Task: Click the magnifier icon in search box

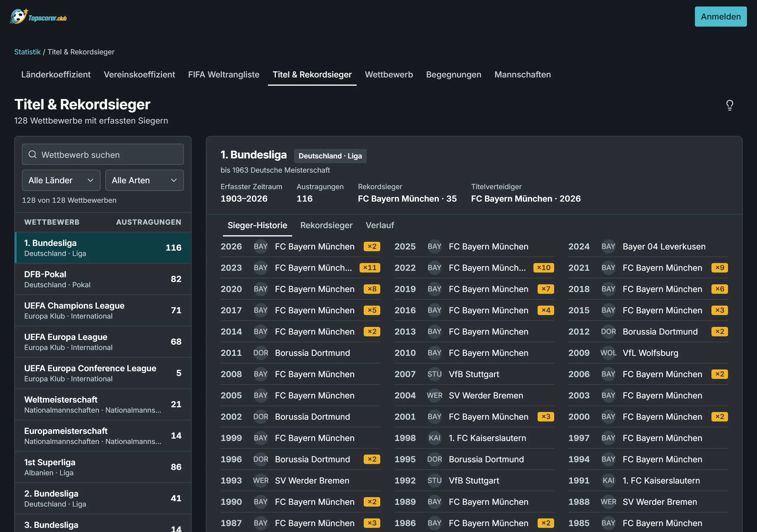Action: tap(32, 154)
